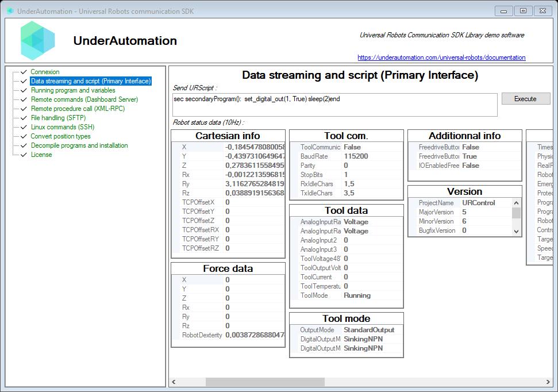The height and width of the screenshot is (392, 558).
Task: Select the TCPOffsetY row
Action: click(x=229, y=212)
